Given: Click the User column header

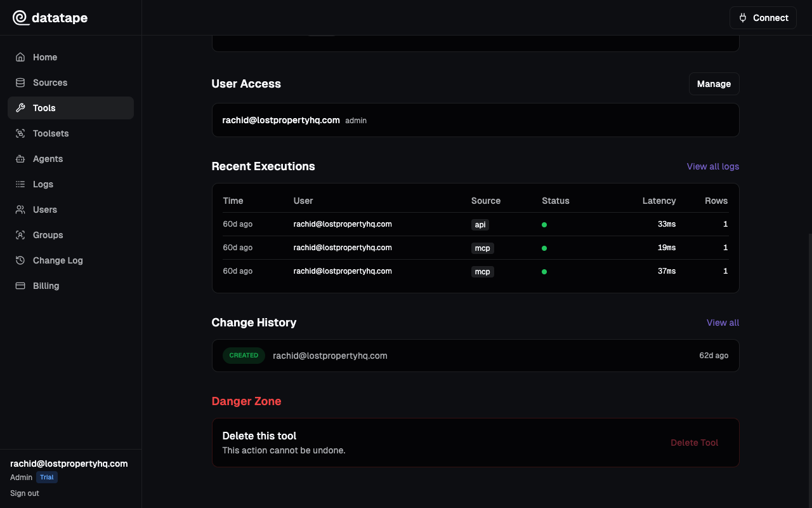Looking at the screenshot, I should pos(303,201).
